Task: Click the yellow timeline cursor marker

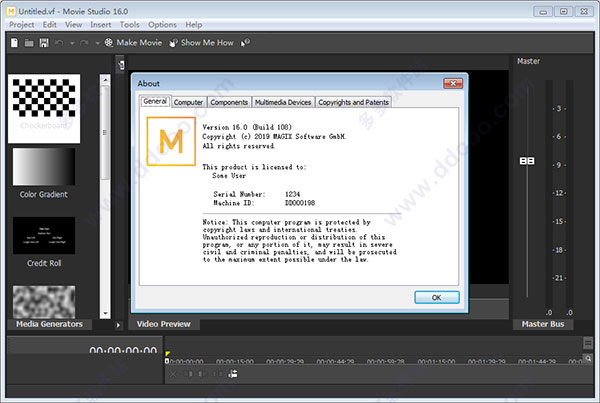Action: [168, 354]
